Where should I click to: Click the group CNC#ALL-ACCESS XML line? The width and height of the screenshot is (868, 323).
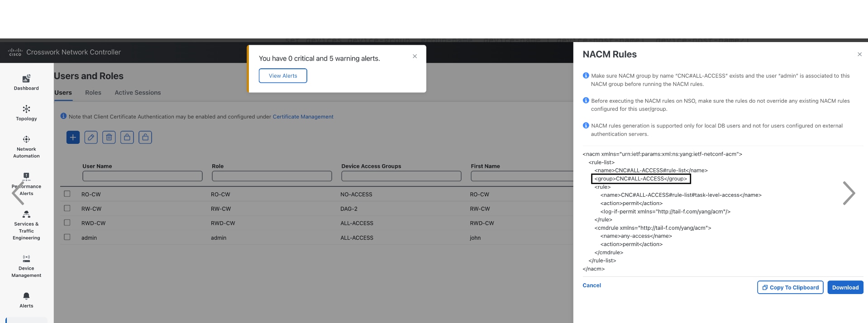(x=641, y=179)
